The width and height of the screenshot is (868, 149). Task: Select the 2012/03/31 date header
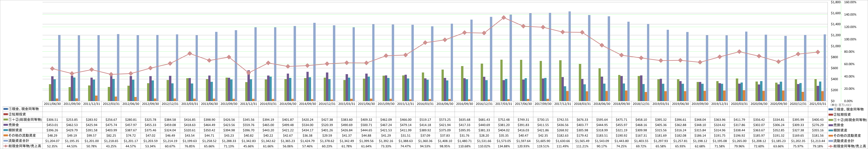pos(111,104)
